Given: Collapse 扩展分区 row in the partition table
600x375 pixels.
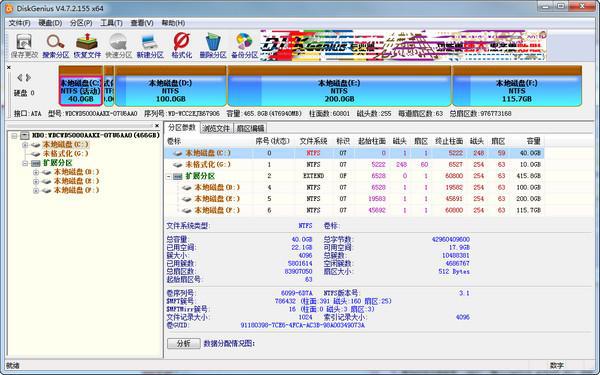Looking at the screenshot, I should pos(169,176).
